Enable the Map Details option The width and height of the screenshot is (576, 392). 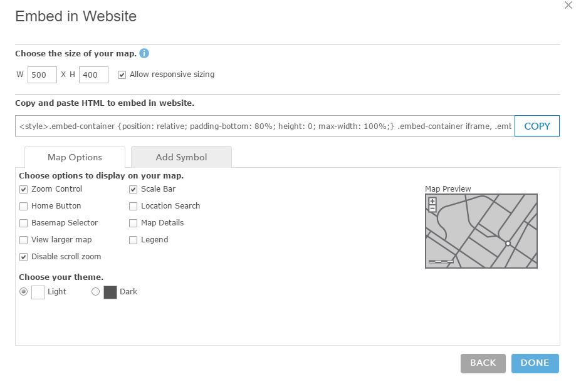click(133, 222)
